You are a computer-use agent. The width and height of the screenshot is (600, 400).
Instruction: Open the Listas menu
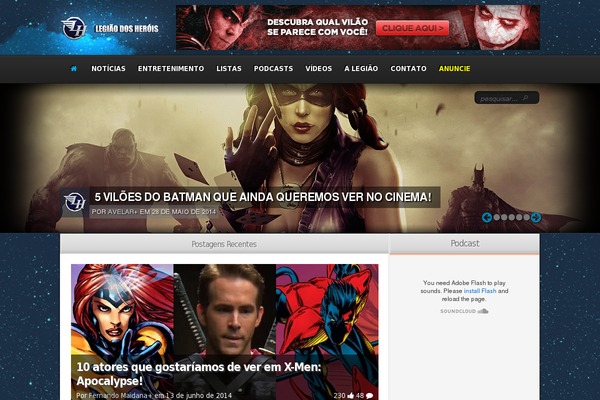click(x=229, y=69)
